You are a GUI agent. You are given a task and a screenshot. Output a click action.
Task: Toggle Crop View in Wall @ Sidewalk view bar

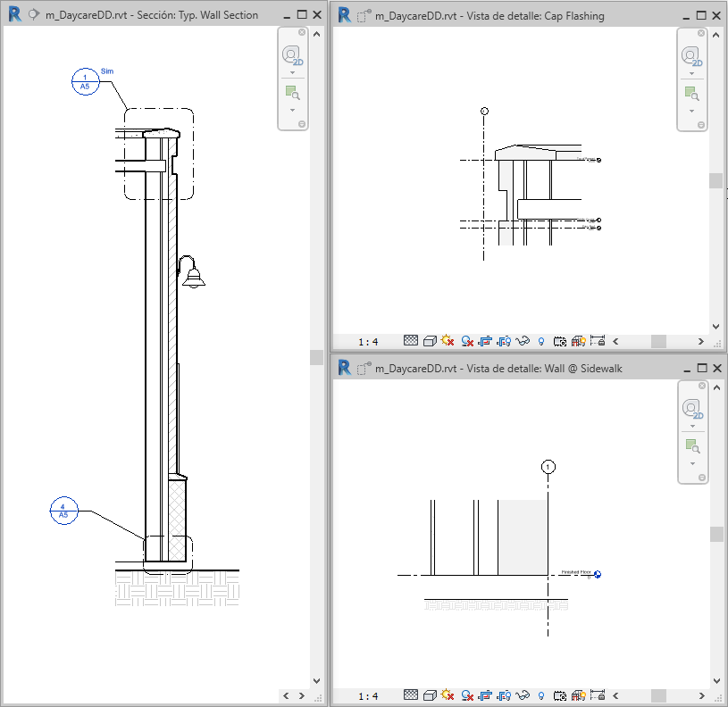tap(485, 695)
